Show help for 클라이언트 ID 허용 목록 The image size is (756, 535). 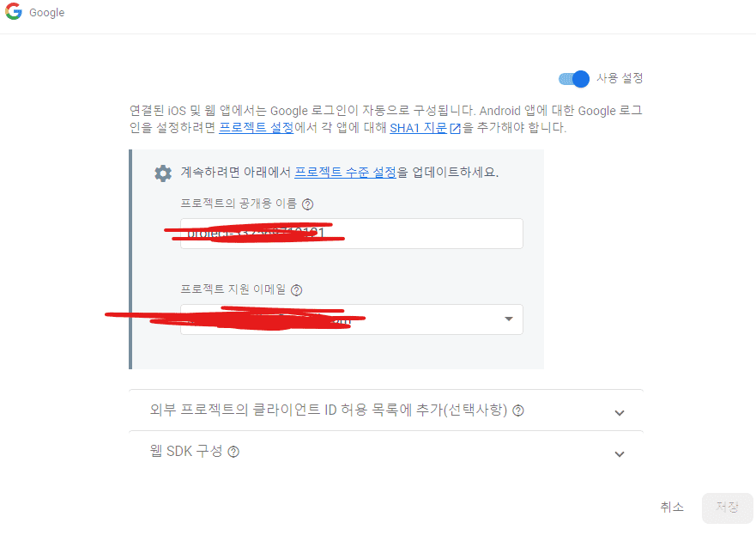pos(518,410)
